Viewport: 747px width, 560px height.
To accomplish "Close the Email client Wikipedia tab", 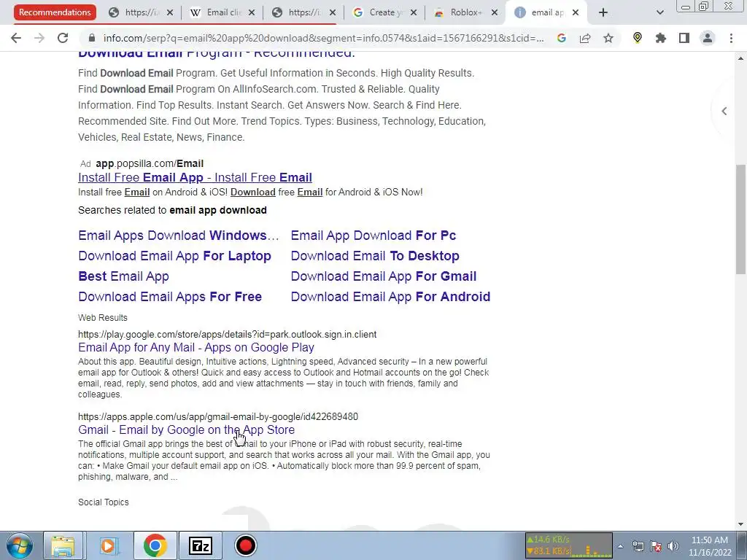I will coord(252,13).
